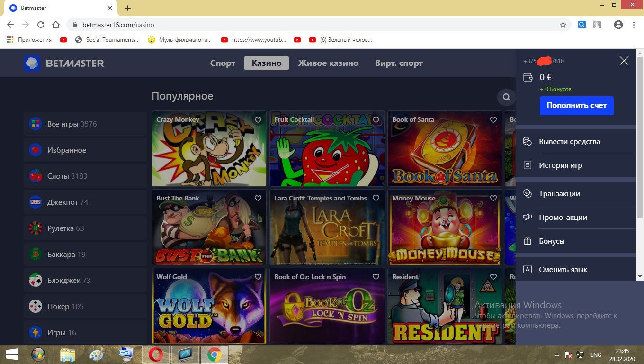The width and height of the screenshot is (644, 364).
Task: Open a new browser tab
Action: 128,8
